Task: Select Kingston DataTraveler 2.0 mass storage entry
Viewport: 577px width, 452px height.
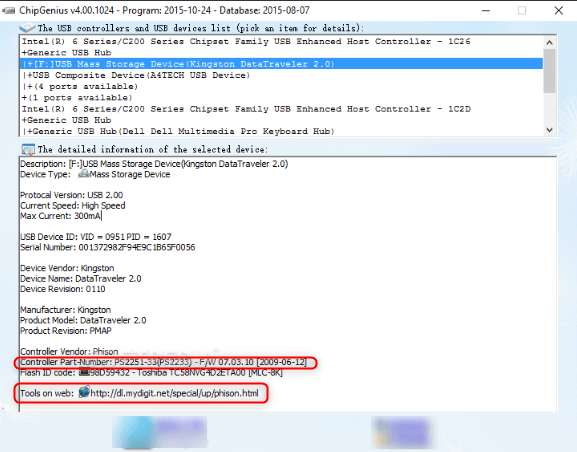Action: [x=282, y=64]
